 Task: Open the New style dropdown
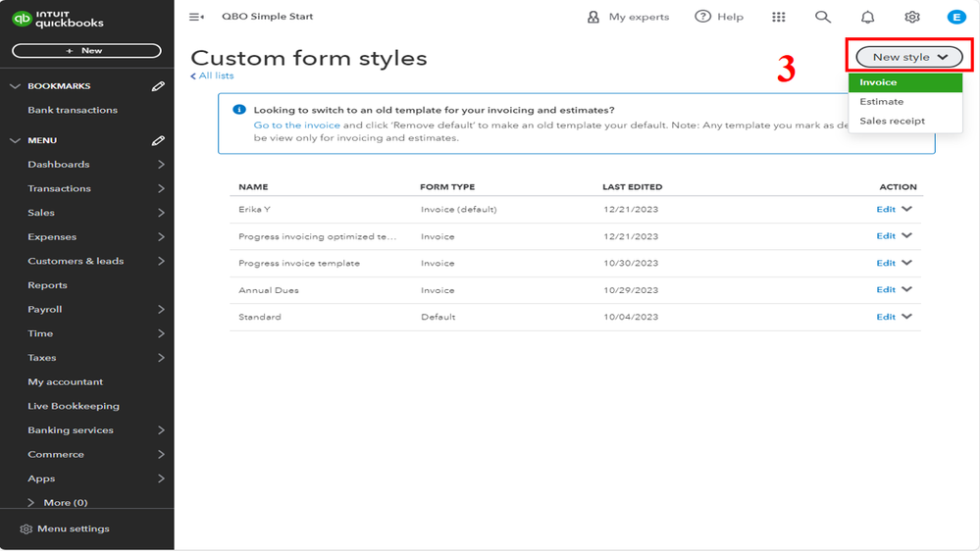(909, 57)
